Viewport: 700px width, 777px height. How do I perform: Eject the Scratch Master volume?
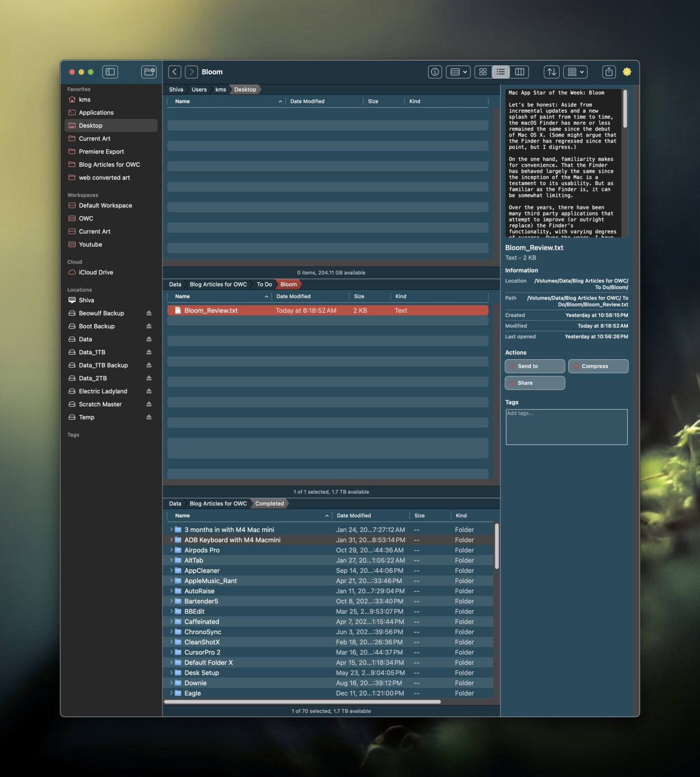(149, 404)
